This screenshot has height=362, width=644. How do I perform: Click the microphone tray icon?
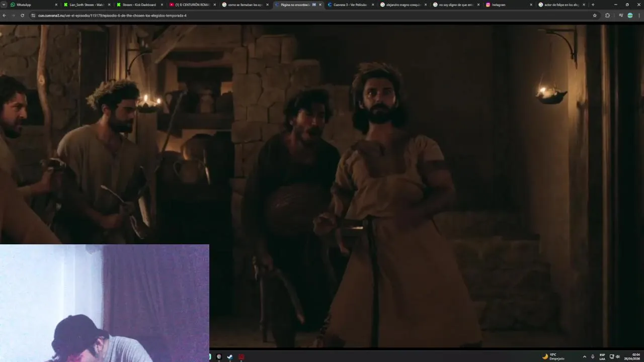click(x=593, y=356)
